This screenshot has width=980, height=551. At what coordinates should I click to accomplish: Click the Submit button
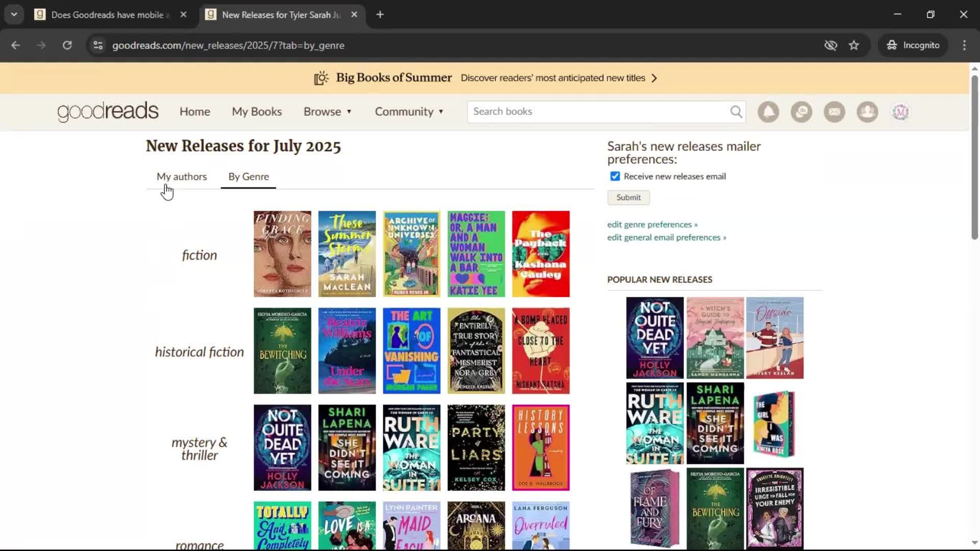(x=628, y=197)
